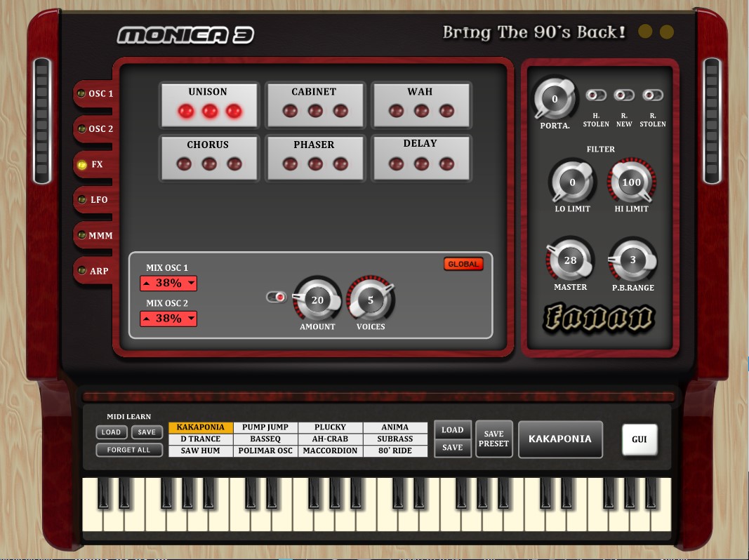Viewport: 749px width, 560px height.
Task: Click the Hi Limit filter knob
Action: 631,182
